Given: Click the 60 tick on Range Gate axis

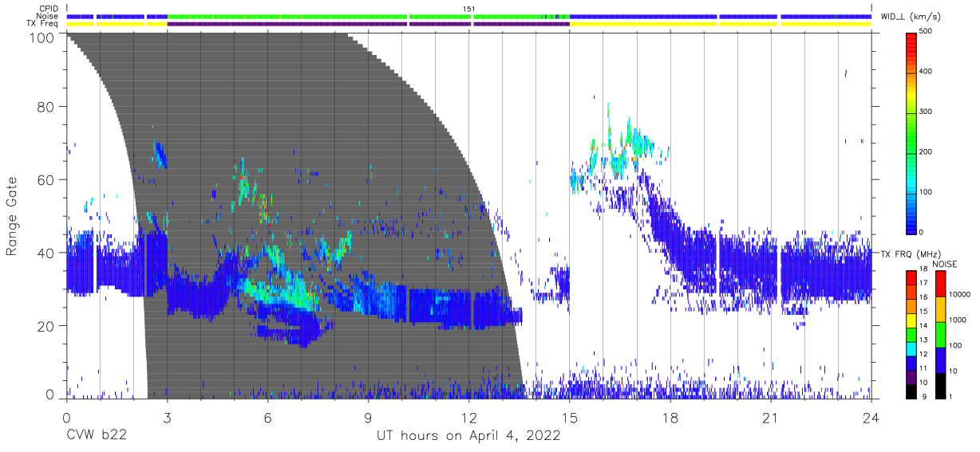Looking at the screenshot, I should coord(45,179).
